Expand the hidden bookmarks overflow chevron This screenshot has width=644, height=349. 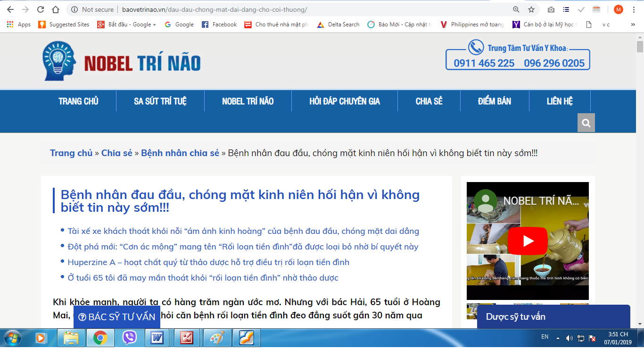(633, 25)
